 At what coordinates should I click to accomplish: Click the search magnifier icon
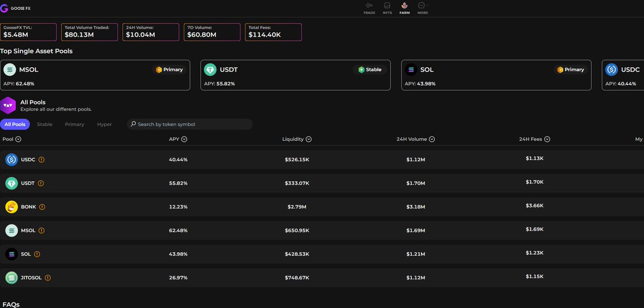(x=133, y=124)
